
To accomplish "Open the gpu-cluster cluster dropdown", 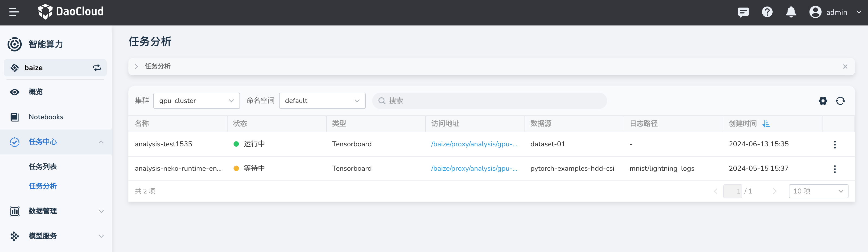I will 196,101.
